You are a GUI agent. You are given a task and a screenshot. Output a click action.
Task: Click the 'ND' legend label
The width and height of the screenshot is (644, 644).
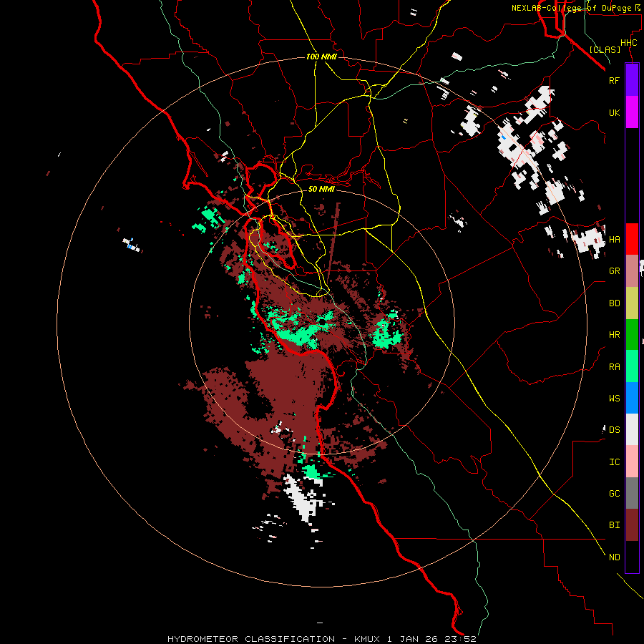tap(614, 557)
